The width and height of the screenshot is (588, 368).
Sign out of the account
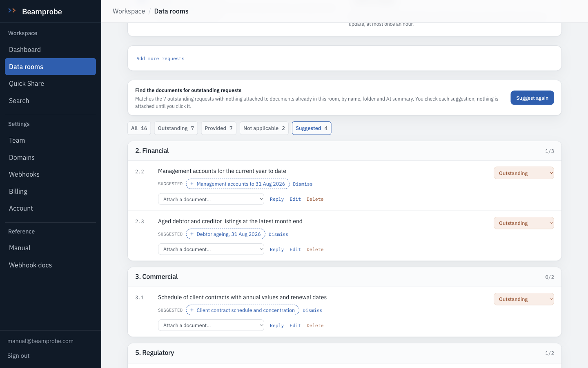click(x=18, y=356)
